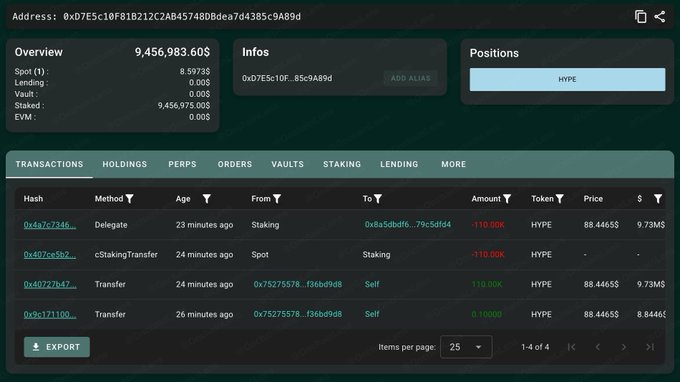Click the Hash column header
This screenshot has height=382, width=680.
[33, 199]
